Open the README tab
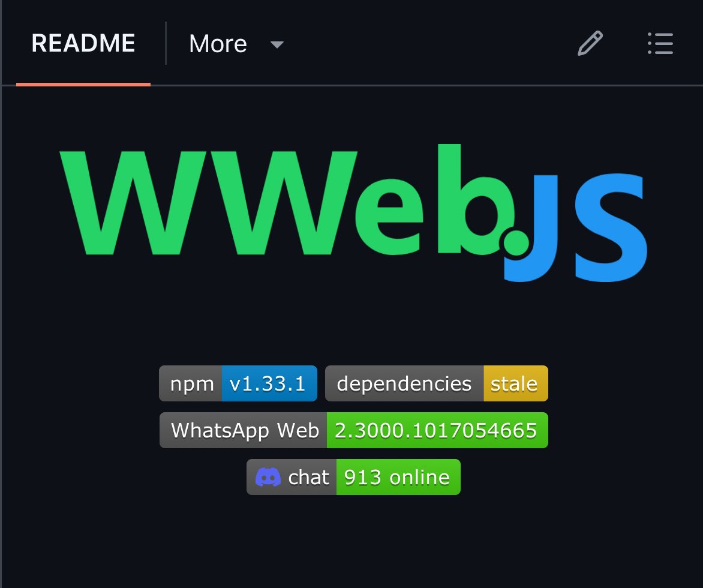The width and height of the screenshot is (703, 588). coord(83,44)
